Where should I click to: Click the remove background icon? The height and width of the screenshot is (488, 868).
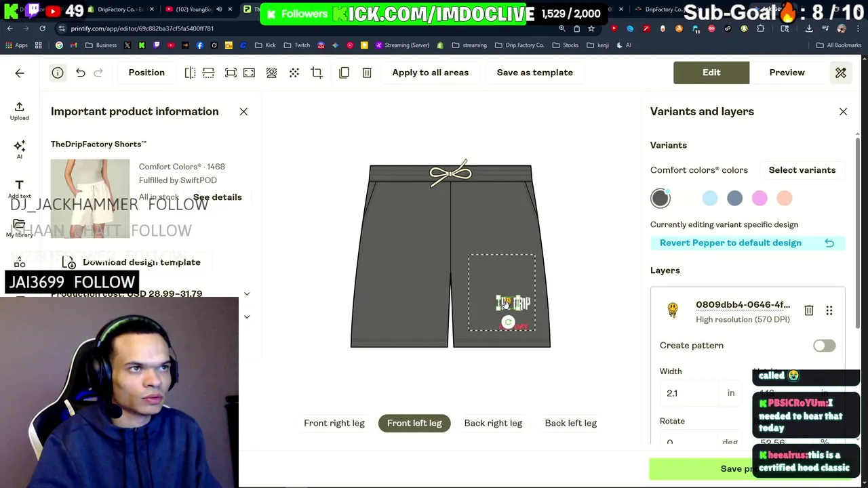pos(271,73)
